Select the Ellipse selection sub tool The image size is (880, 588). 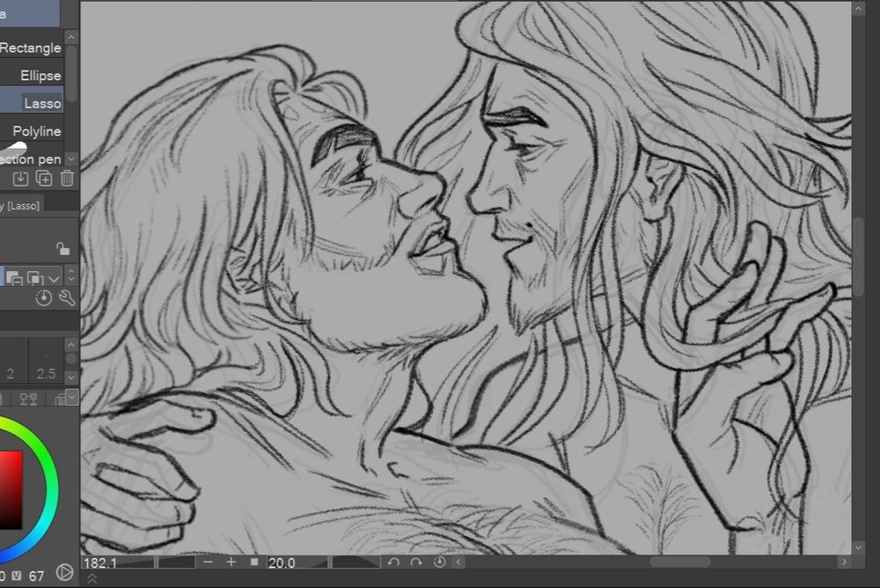tap(32, 75)
